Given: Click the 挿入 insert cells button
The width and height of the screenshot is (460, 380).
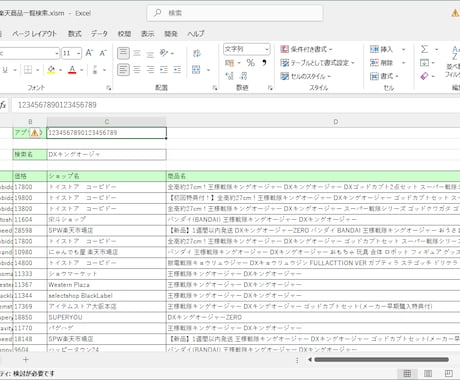Looking at the screenshot, I should [382, 49].
